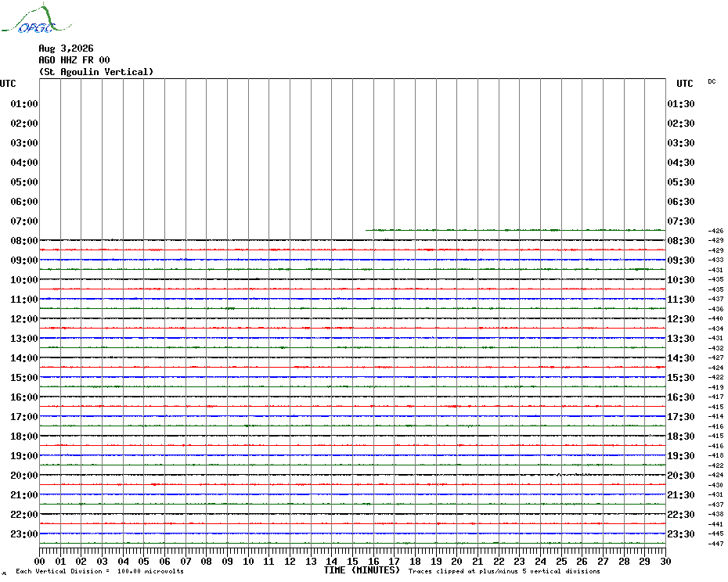This screenshot has width=728, height=582.
Task: Click the '05:30' half-hour label
Action: click(681, 182)
